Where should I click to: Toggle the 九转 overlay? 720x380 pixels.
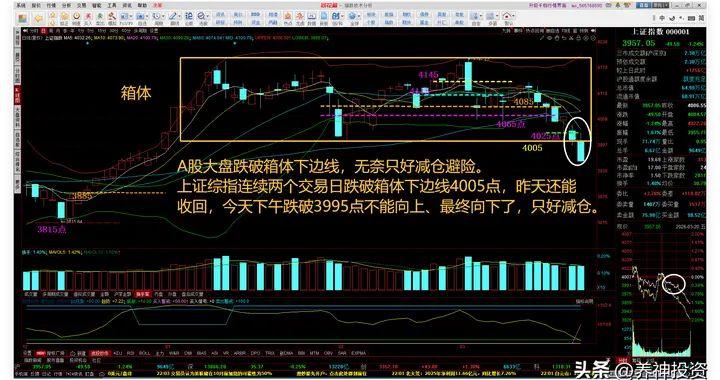click(506, 30)
